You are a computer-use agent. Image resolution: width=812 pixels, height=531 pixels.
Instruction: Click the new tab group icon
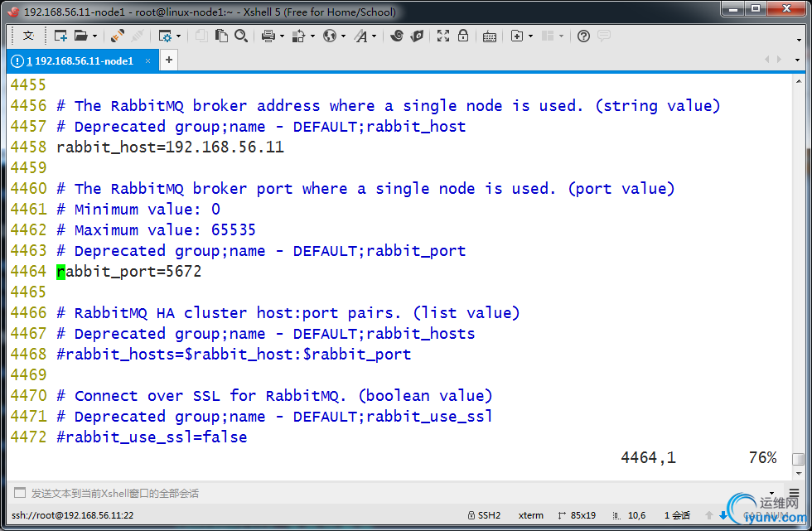click(517, 36)
